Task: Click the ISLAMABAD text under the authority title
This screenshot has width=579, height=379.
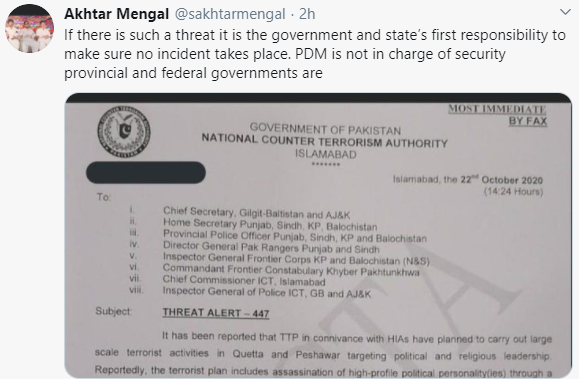Action: [x=325, y=154]
